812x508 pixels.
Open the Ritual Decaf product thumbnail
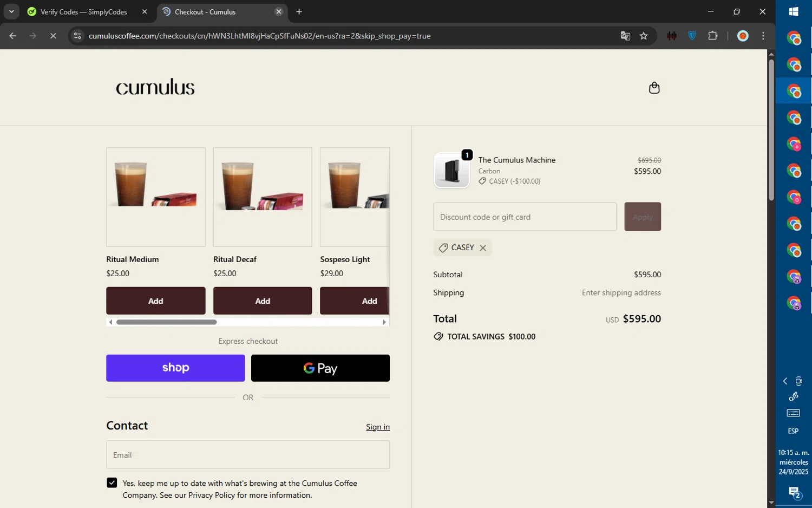tap(263, 197)
